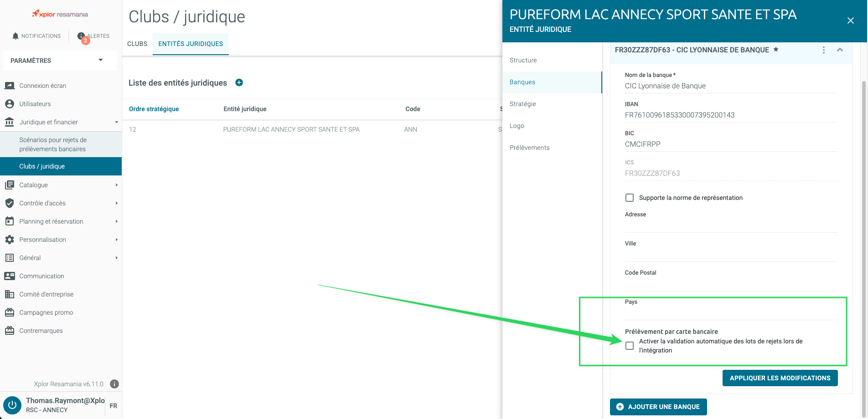Viewport: 868px width, 419px height.
Task: Open the Utilisateurs section
Action: point(35,104)
